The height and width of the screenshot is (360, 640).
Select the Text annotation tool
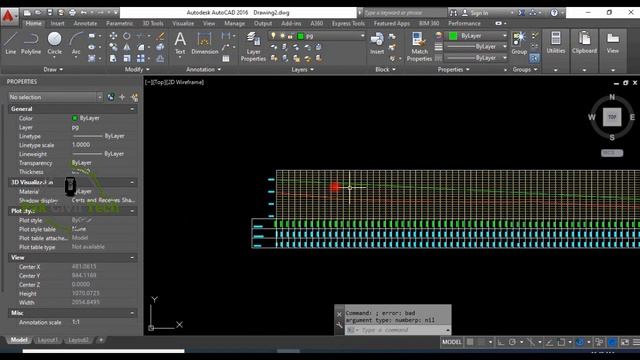(180, 44)
